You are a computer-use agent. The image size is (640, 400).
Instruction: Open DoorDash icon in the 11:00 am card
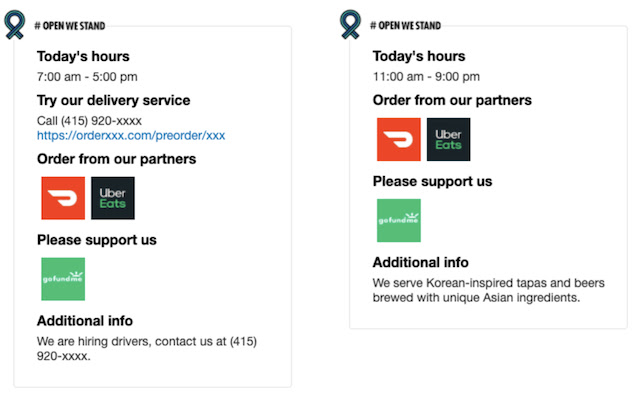pos(398,139)
